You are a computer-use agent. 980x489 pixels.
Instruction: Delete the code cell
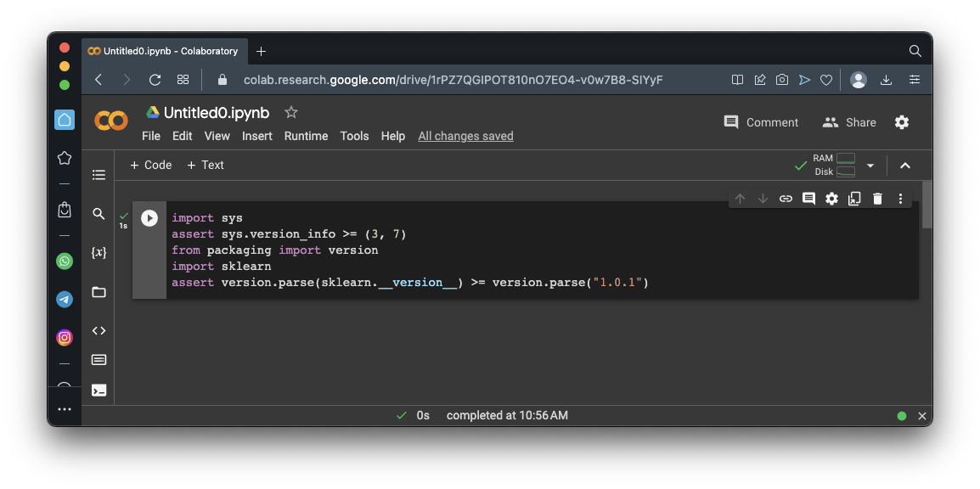pos(877,199)
